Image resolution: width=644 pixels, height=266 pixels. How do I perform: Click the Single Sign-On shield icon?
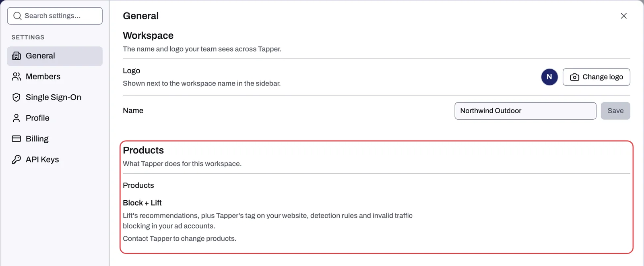point(17,97)
